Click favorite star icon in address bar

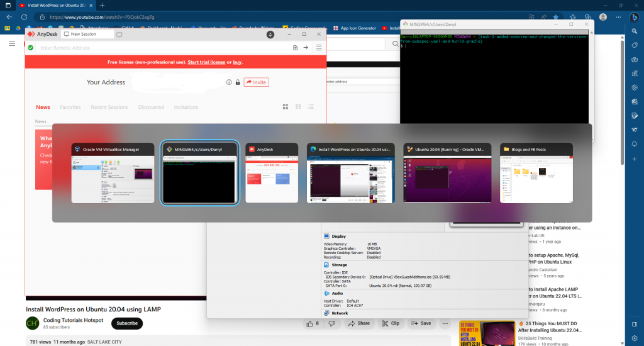(556, 17)
